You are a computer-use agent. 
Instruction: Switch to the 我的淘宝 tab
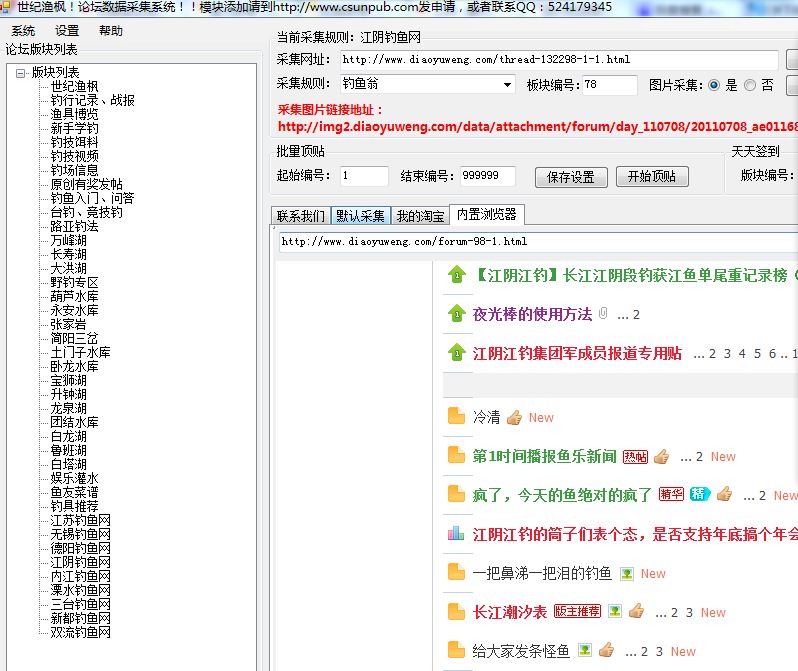click(420, 216)
